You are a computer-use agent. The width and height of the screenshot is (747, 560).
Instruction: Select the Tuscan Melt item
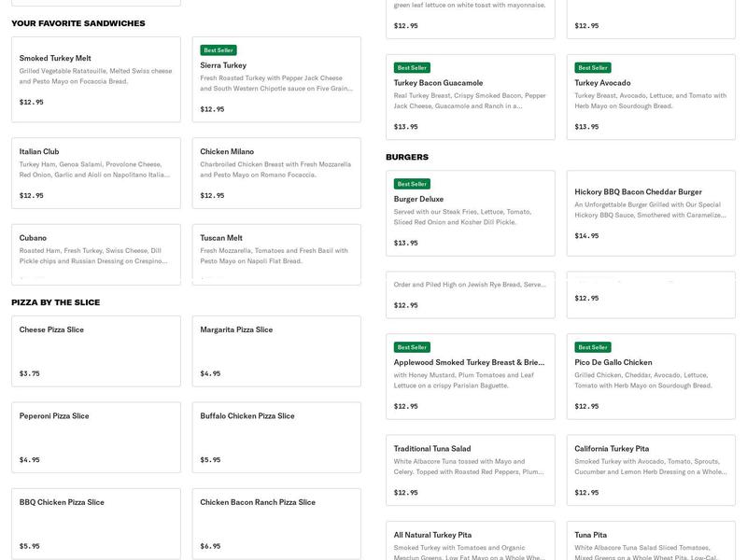[x=276, y=253]
